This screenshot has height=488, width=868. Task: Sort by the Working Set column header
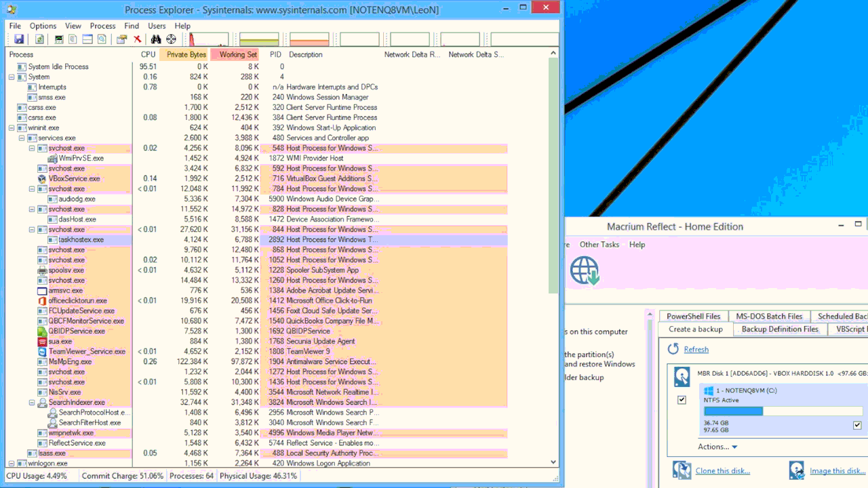(x=235, y=55)
